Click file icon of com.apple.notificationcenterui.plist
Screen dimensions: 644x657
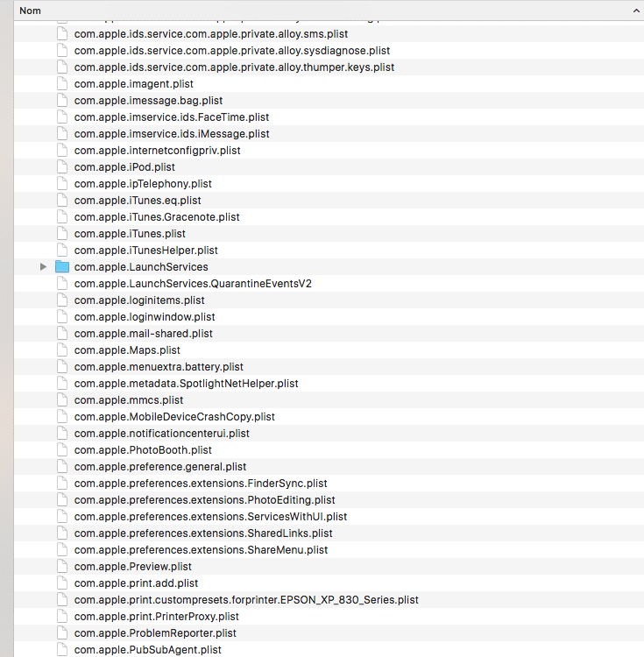click(62, 434)
